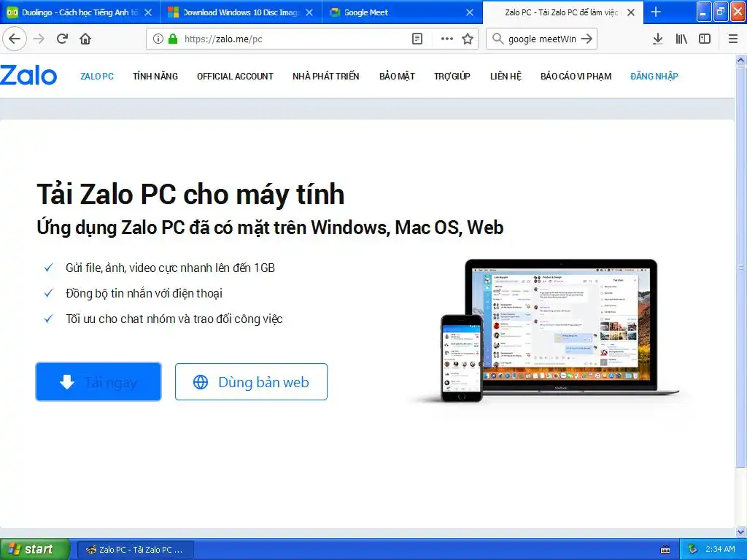Click the search box with google meetWin
Image resolution: width=747 pixels, height=560 pixels.
point(542,39)
